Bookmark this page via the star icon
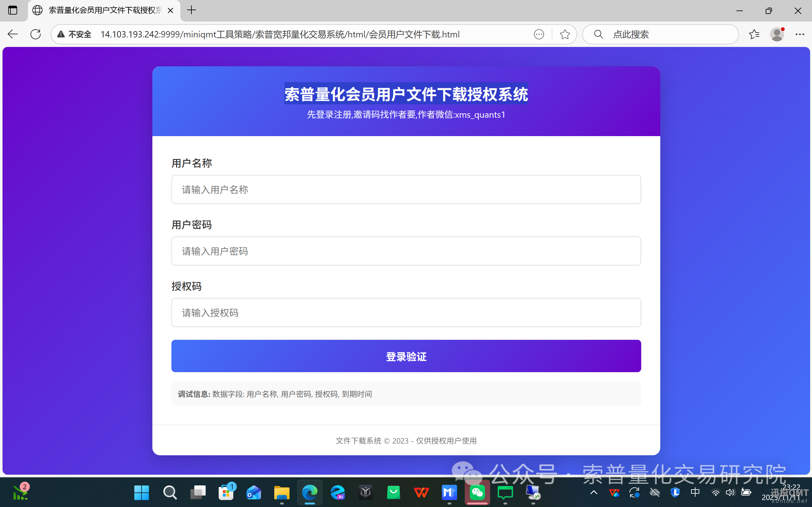The height and width of the screenshot is (507, 812). (x=565, y=34)
